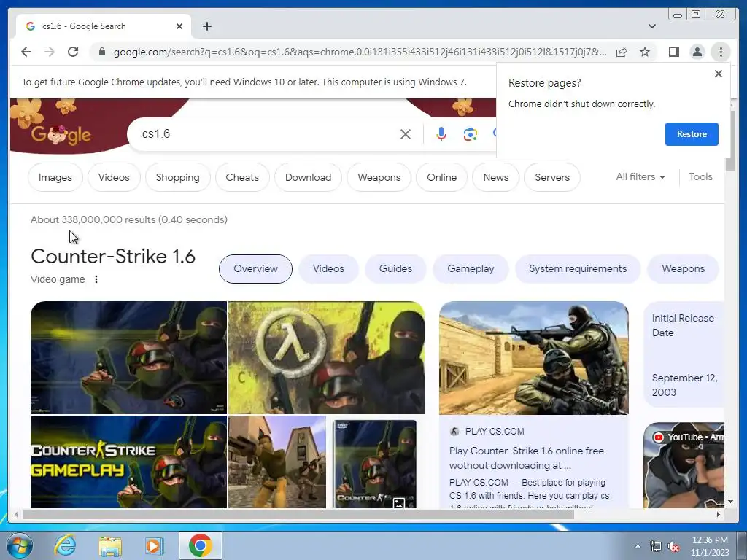
Task: Click the forward navigation arrow
Action: 50,52
